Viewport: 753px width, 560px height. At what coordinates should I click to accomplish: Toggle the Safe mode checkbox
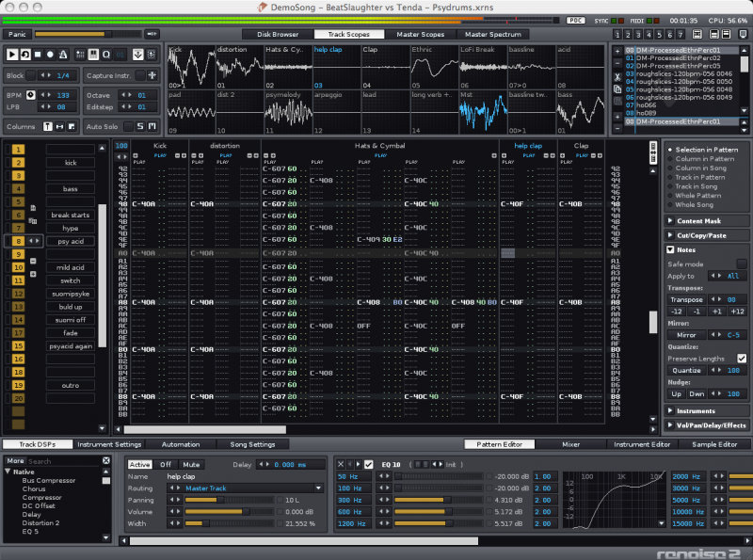[742, 264]
